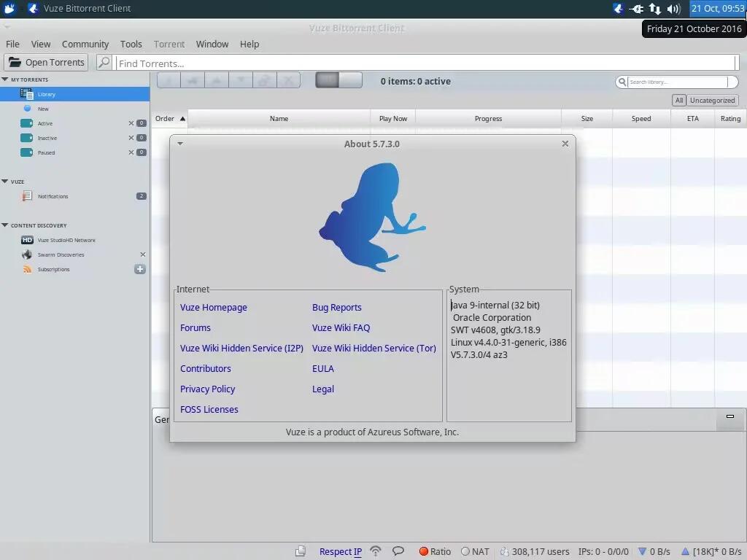This screenshot has width=747, height=560.
Task: Close the Paused sidebar entry
Action: (x=131, y=152)
